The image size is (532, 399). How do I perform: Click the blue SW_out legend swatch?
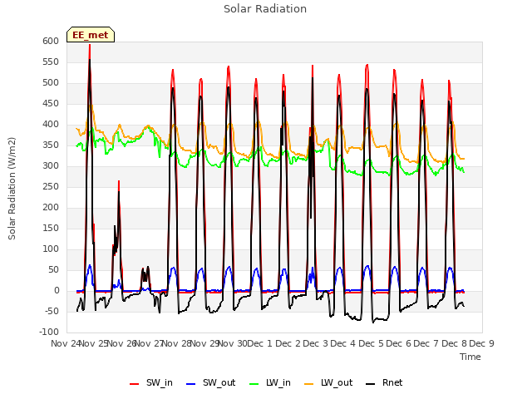[191, 384]
